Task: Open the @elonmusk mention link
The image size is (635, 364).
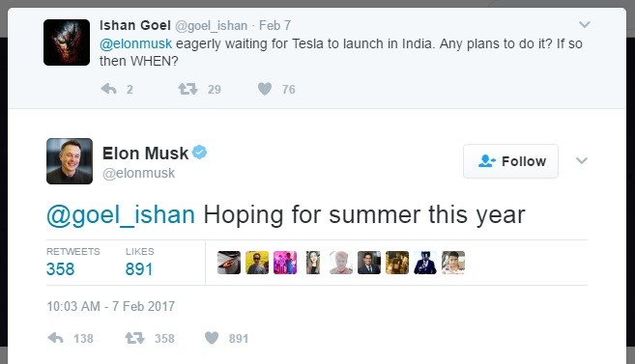Action: (x=135, y=43)
